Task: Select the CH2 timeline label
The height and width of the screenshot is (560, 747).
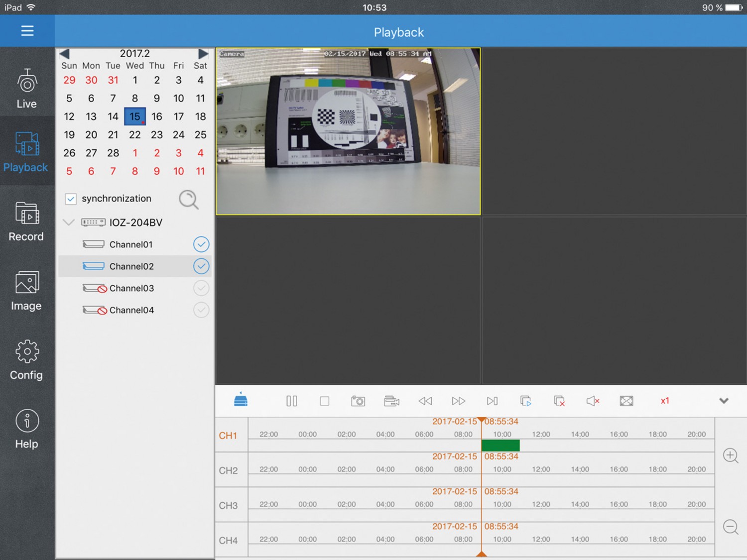Action: coord(228,470)
